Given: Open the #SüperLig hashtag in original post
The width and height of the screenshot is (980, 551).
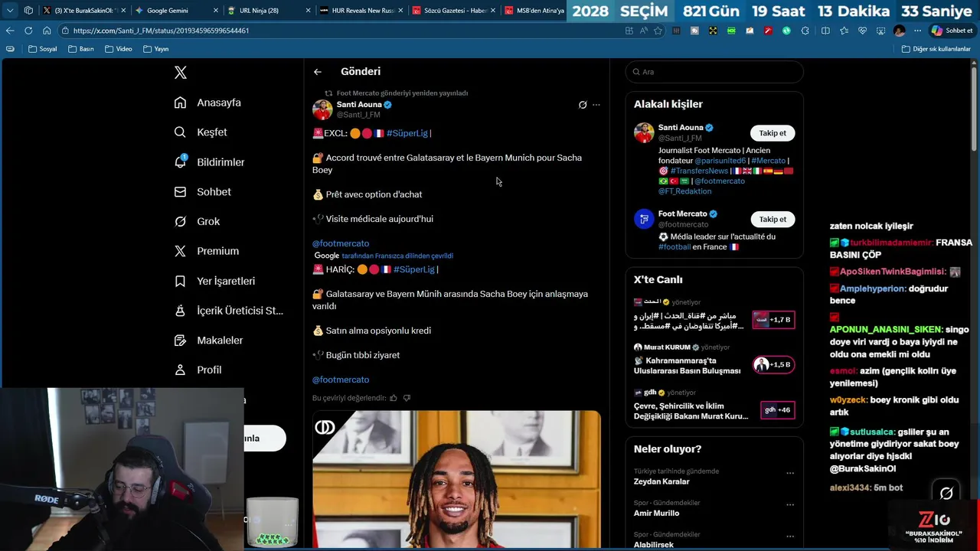Looking at the screenshot, I should [407, 133].
